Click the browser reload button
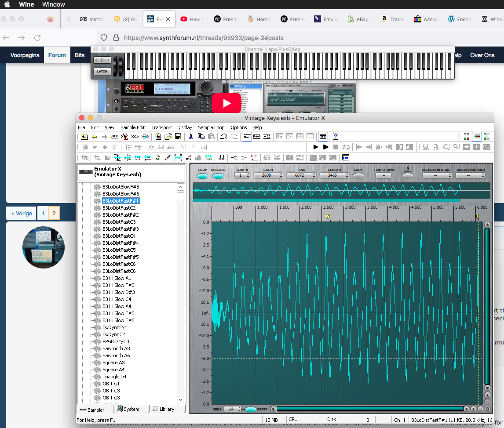The width and height of the screenshot is (504, 428). coord(38,37)
